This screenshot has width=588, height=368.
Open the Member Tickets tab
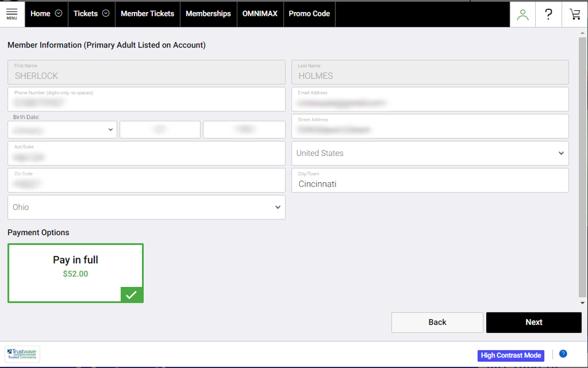(x=148, y=14)
